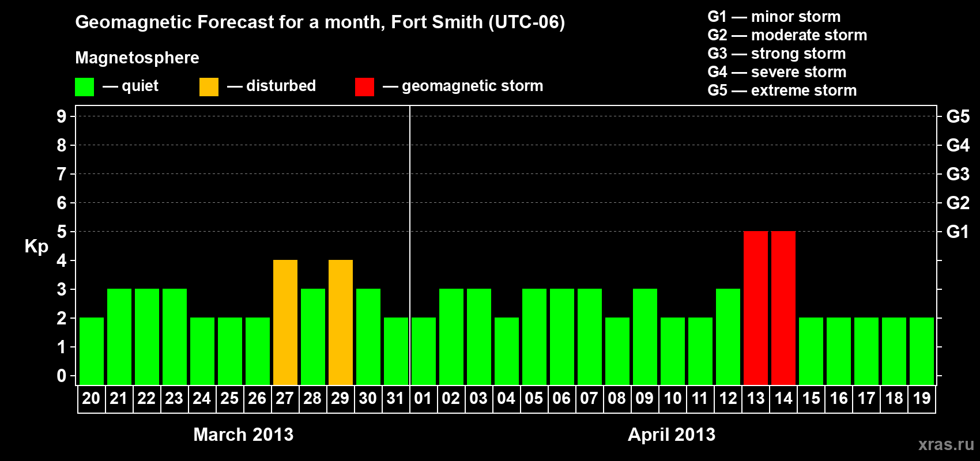Image resolution: width=980 pixels, height=461 pixels.
Task: Click the 'G1 — minor storm' legend text
Action: pos(774,17)
